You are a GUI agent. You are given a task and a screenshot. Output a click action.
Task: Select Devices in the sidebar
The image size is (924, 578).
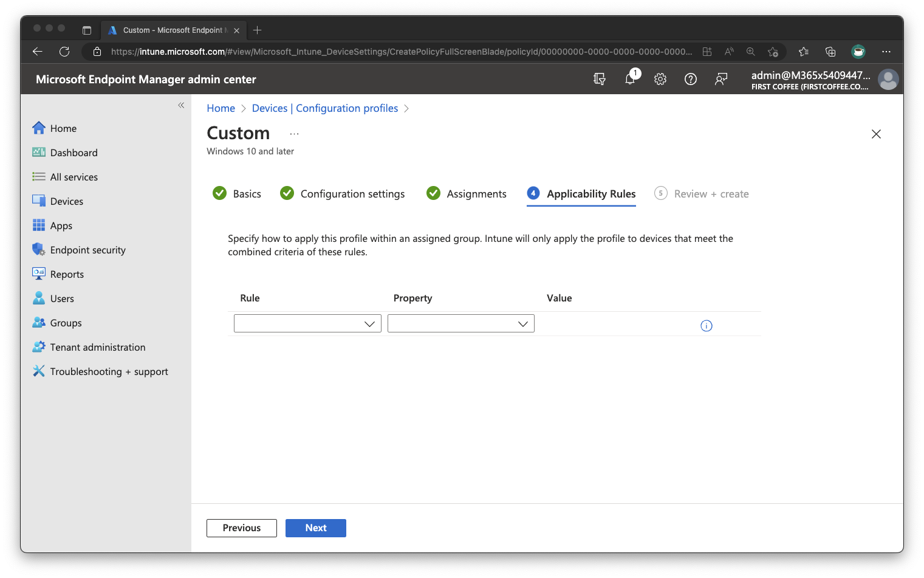67,201
